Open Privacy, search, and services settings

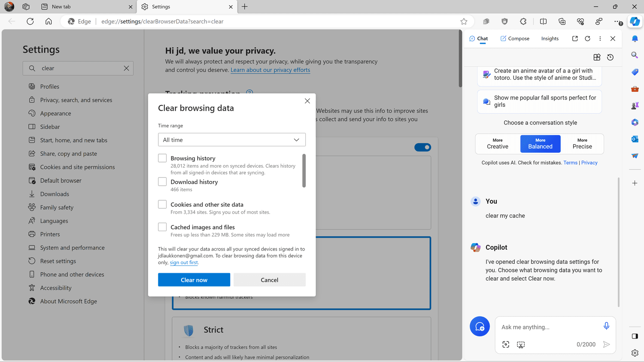pyautogui.click(x=76, y=100)
